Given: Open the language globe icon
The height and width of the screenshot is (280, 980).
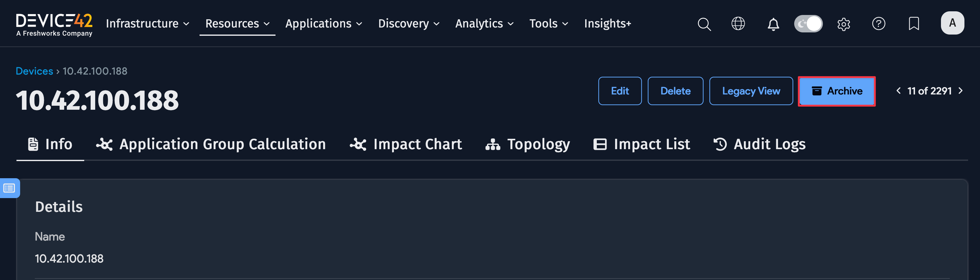Looking at the screenshot, I should [x=738, y=23].
